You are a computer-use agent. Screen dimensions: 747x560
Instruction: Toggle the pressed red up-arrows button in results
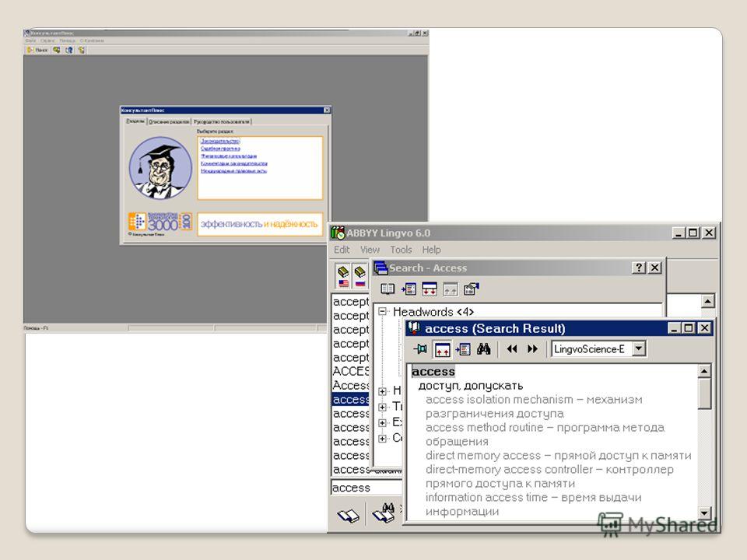[x=442, y=349]
